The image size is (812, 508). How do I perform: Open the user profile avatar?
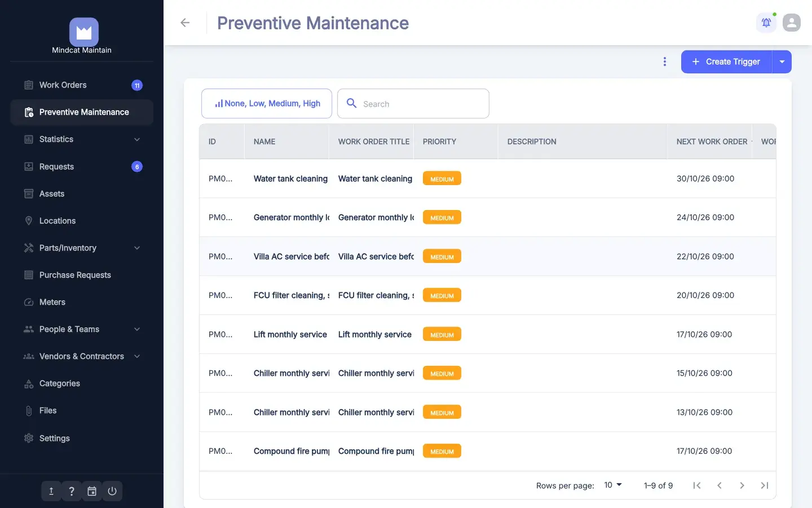tap(792, 23)
